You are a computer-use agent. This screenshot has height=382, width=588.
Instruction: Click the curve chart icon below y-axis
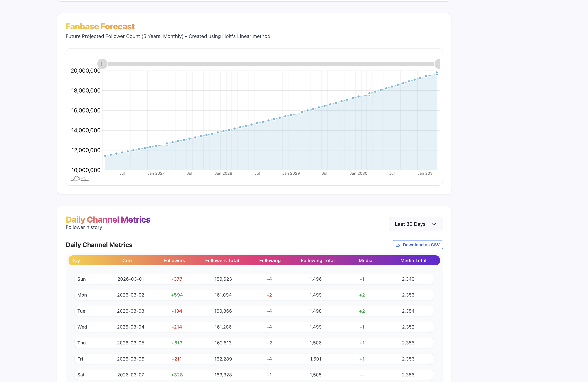coord(79,178)
